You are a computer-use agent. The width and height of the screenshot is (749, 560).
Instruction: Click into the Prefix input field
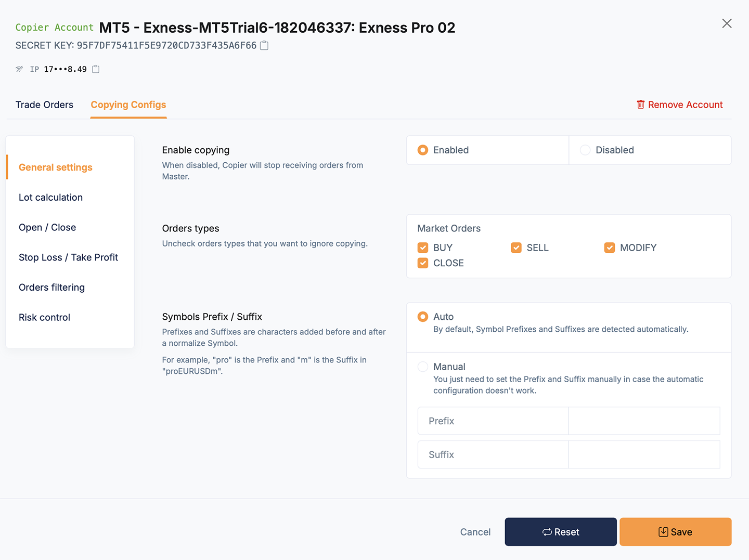pyautogui.click(x=644, y=421)
